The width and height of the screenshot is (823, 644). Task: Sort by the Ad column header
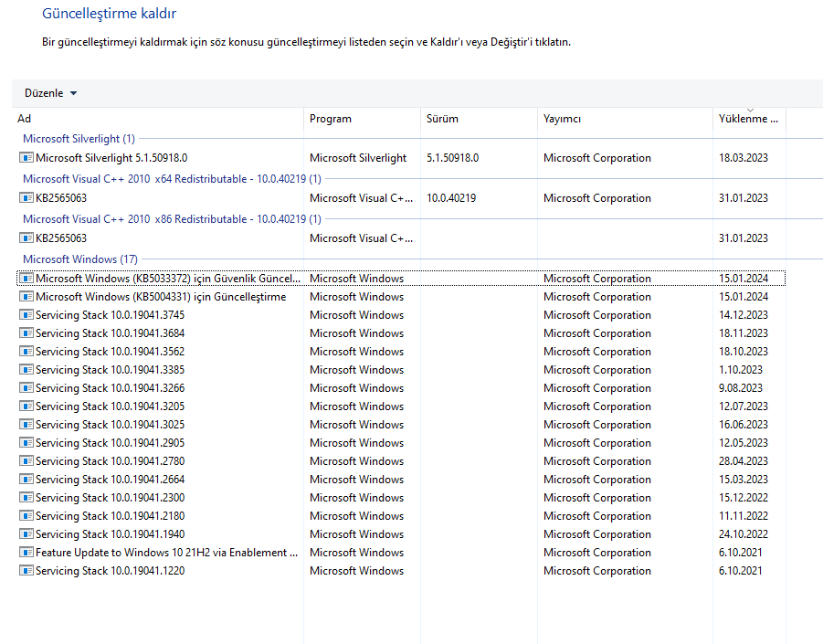coord(159,119)
